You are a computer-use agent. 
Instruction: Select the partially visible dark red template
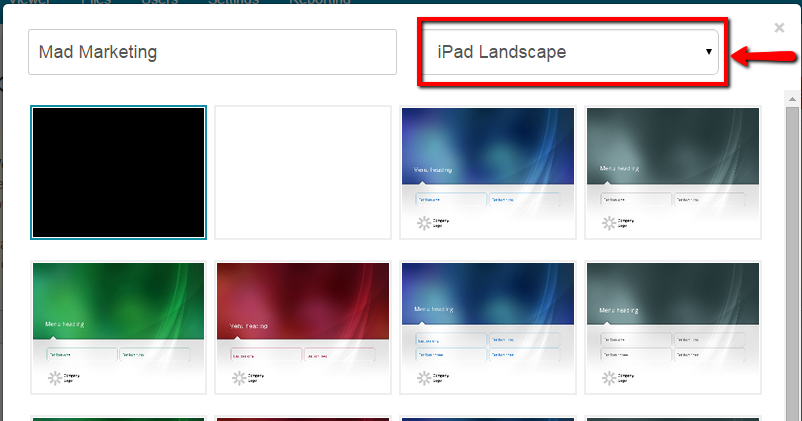pyautogui.click(x=303, y=418)
